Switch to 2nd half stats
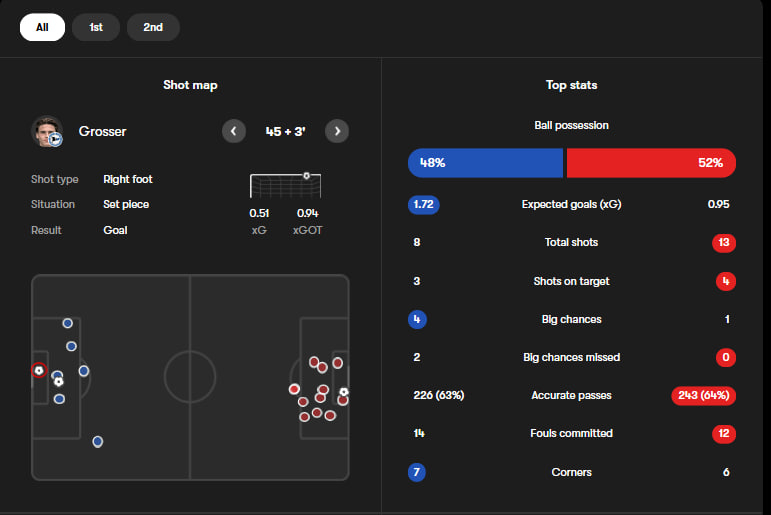 click(x=153, y=27)
